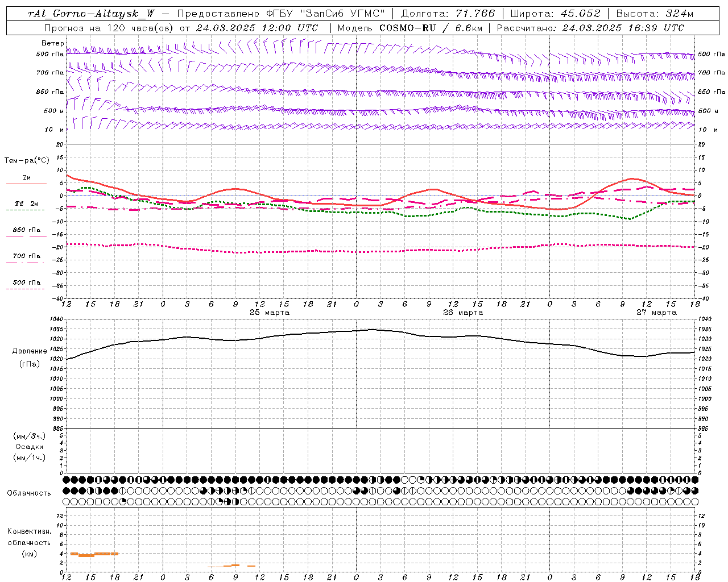Click the 'Давление' pressure panel label
The image size is (728, 582).
[29, 351]
